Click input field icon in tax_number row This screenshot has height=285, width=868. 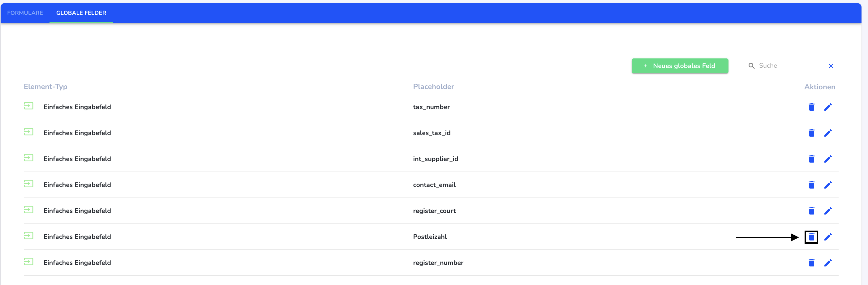[x=29, y=106]
